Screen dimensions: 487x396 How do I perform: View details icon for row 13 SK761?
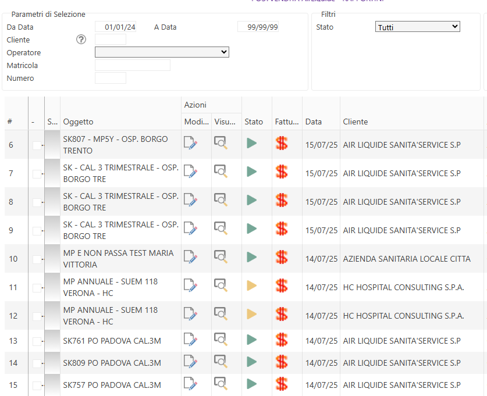tap(220, 339)
